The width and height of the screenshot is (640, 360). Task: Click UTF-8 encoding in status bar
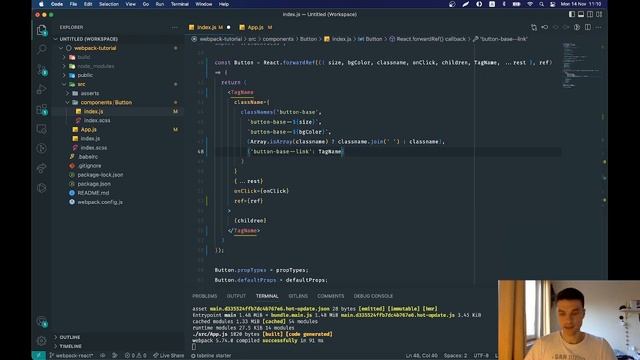[481, 356]
